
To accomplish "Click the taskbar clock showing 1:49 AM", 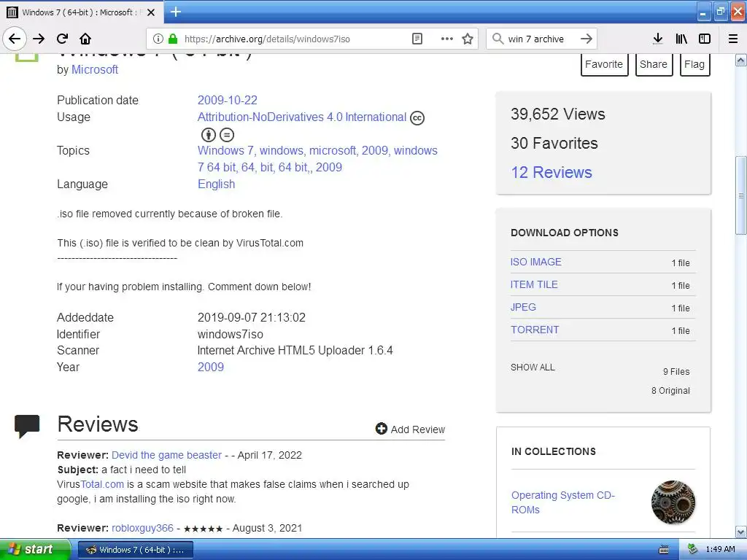I will [720, 550].
